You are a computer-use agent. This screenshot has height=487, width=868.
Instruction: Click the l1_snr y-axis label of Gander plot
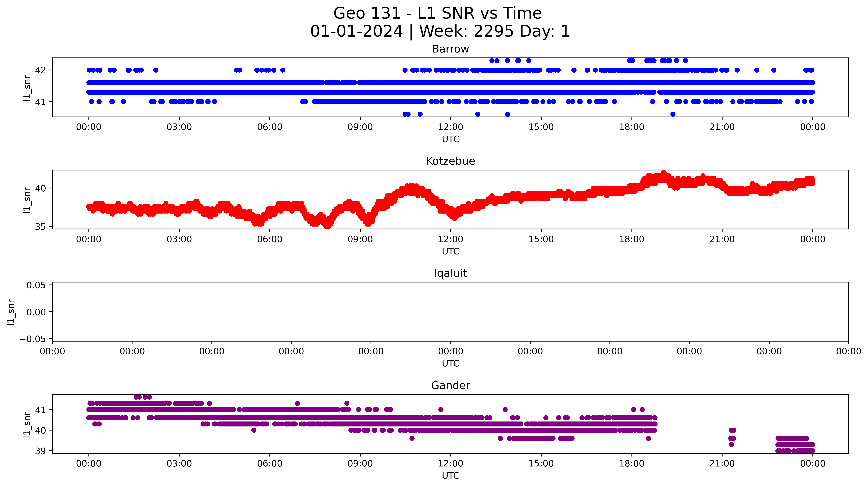[x=27, y=424]
